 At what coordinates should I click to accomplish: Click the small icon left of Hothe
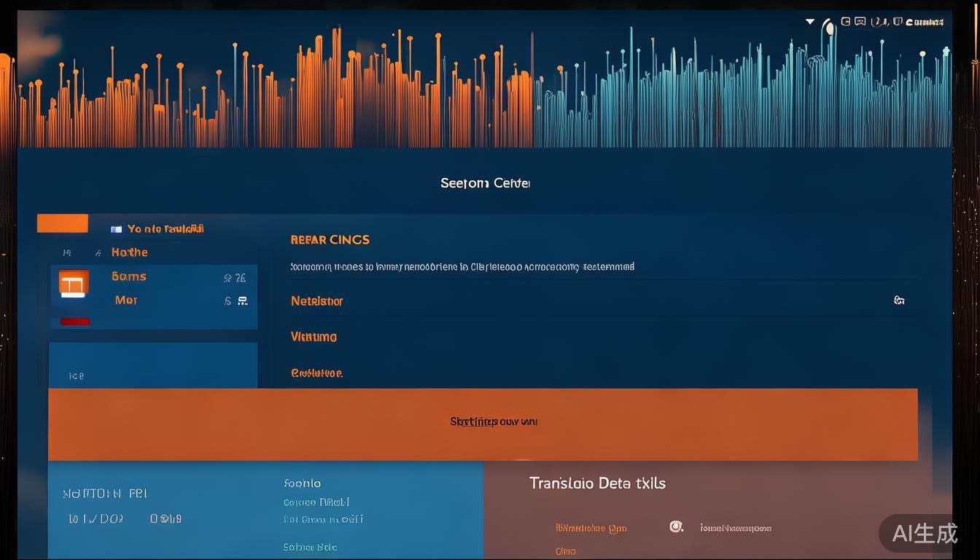(98, 253)
